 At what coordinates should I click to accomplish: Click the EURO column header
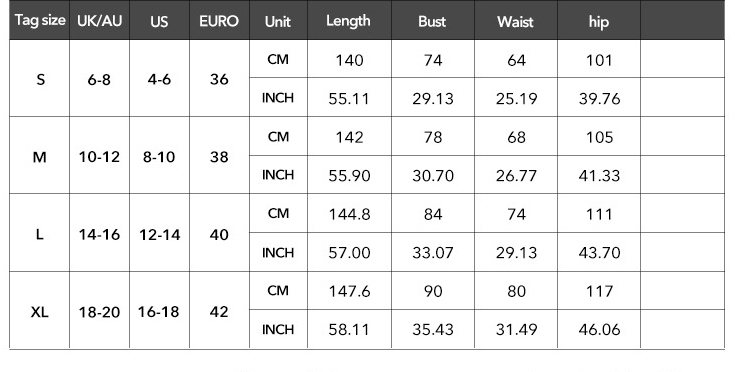[219, 21]
